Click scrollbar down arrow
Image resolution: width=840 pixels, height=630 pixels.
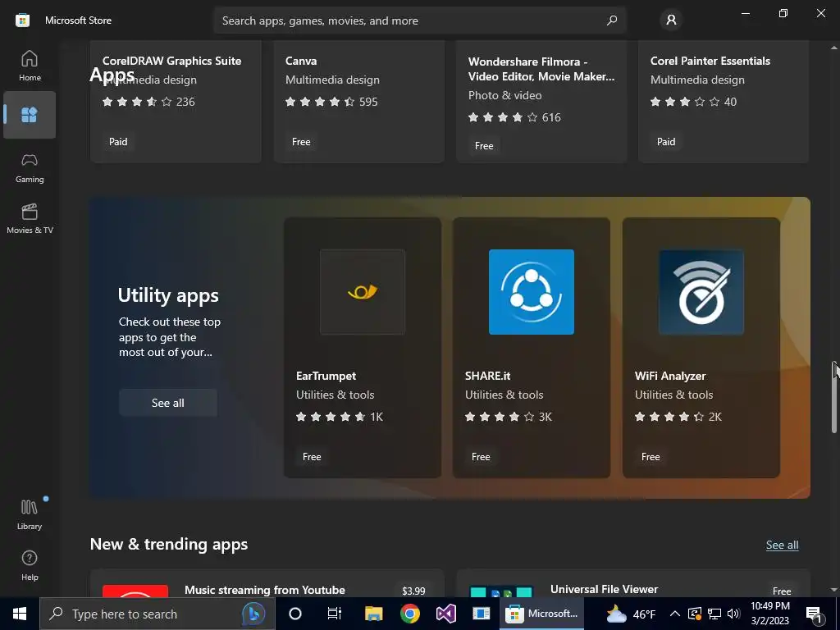pos(833,590)
